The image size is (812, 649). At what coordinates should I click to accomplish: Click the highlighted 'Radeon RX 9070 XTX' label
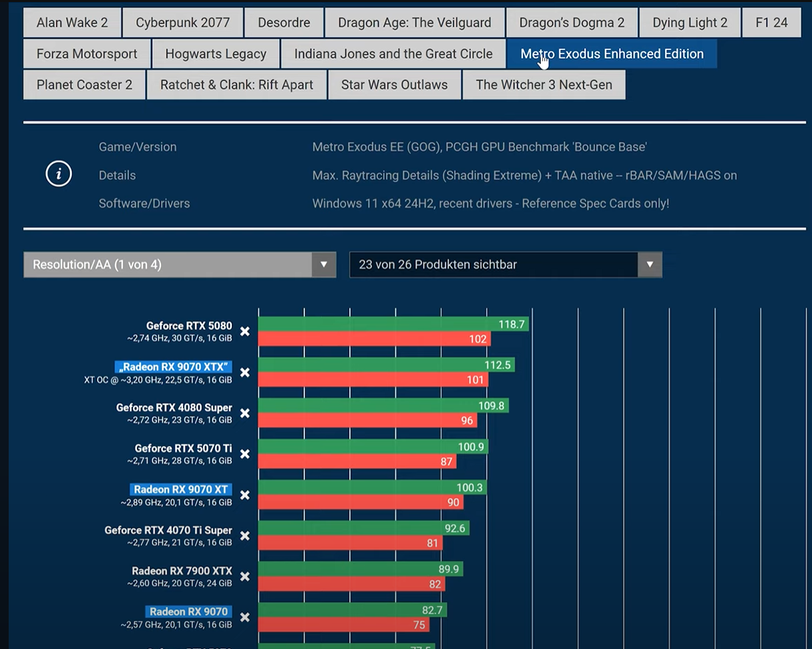pos(173,367)
